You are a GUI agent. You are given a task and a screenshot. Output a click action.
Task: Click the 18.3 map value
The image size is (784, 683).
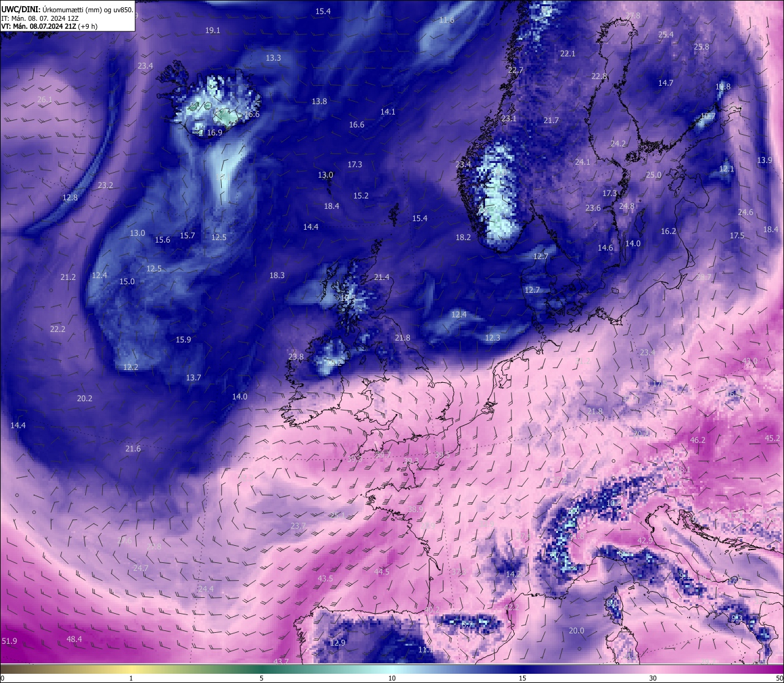277,275
